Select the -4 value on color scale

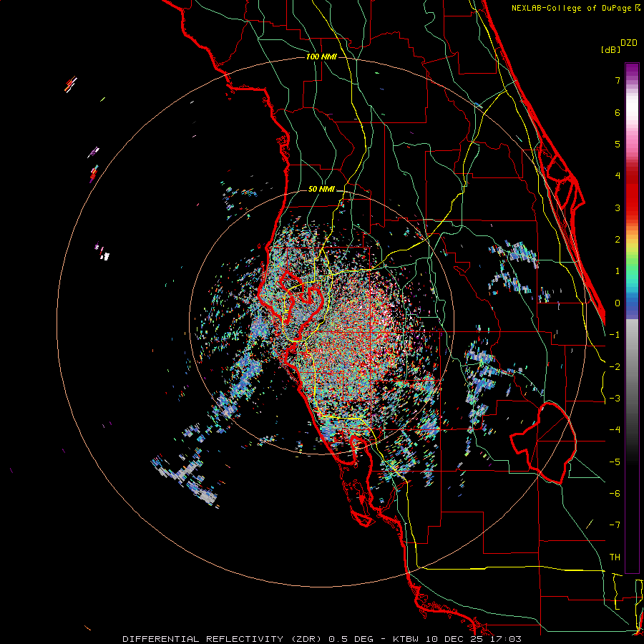pos(615,430)
